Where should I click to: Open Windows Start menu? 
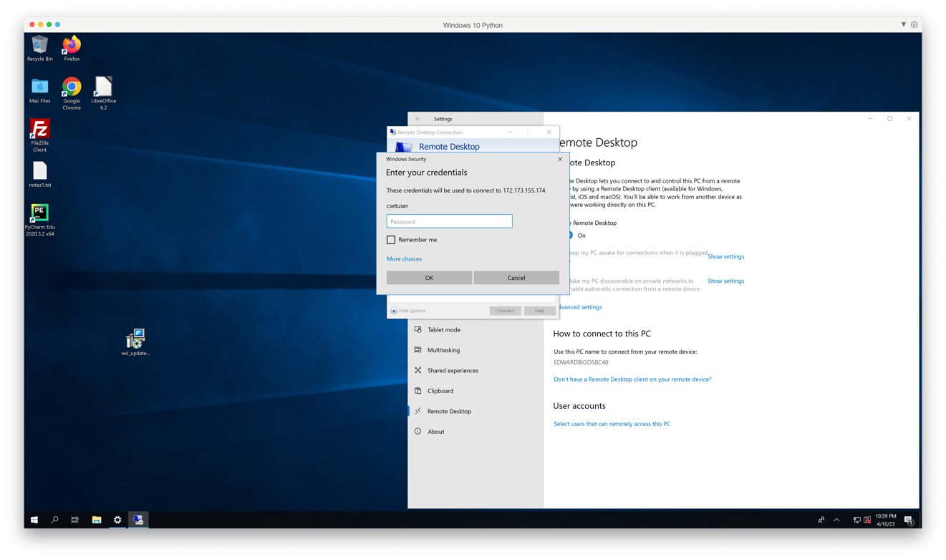pos(34,520)
